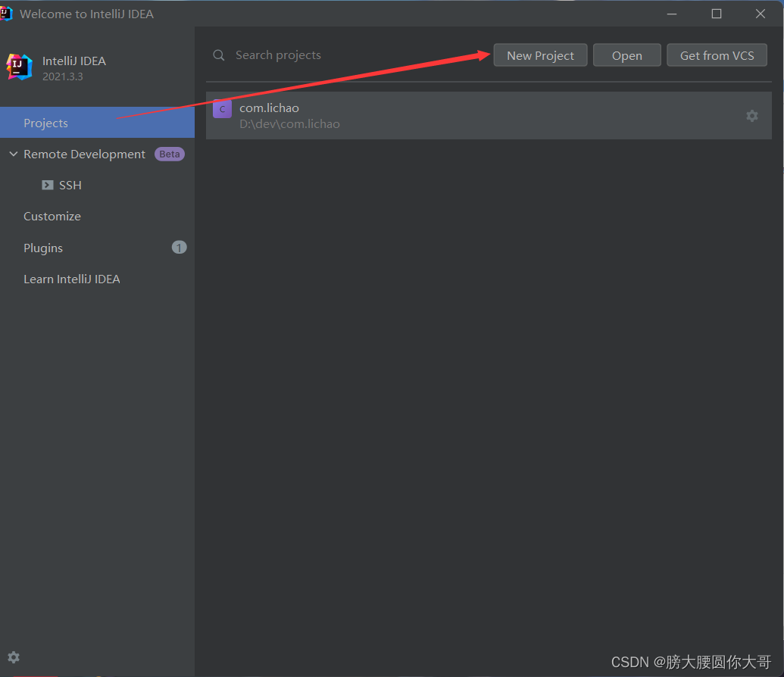The width and height of the screenshot is (784, 677).
Task: Collapse the Remote Development chevron
Action: click(14, 154)
